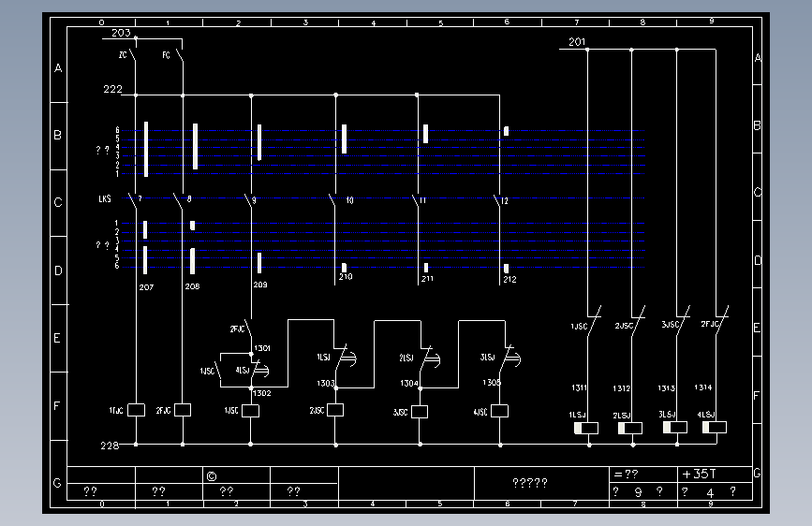This screenshot has width=812, height=526.
Task: Click the 2JSC label beside its coil box
Action: pos(317,411)
